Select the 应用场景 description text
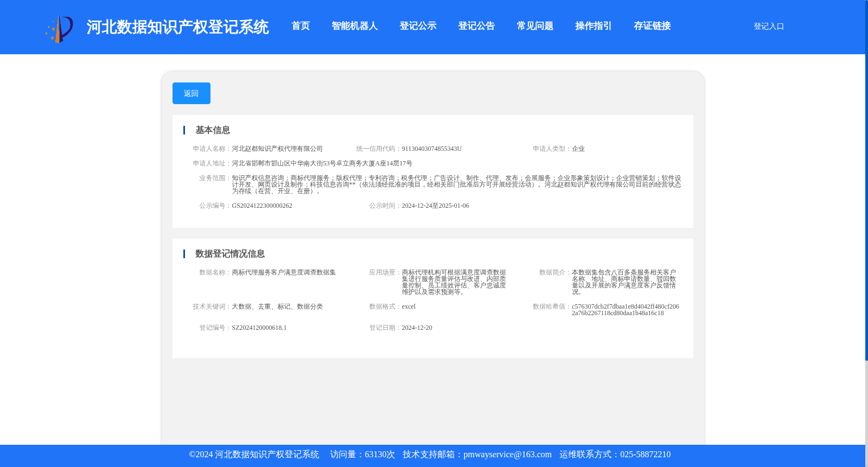Screen dimensions: 868x467 click(454, 282)
